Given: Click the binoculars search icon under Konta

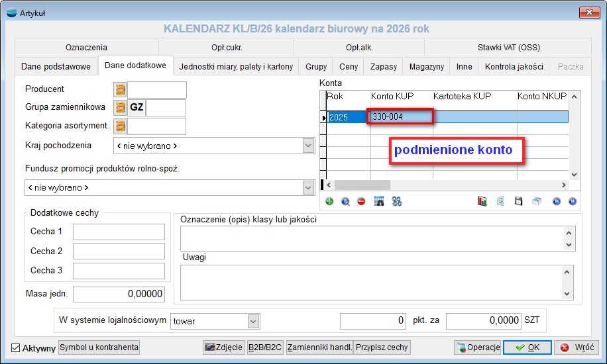Looking at the screenshot, I should tap(397, 201).
